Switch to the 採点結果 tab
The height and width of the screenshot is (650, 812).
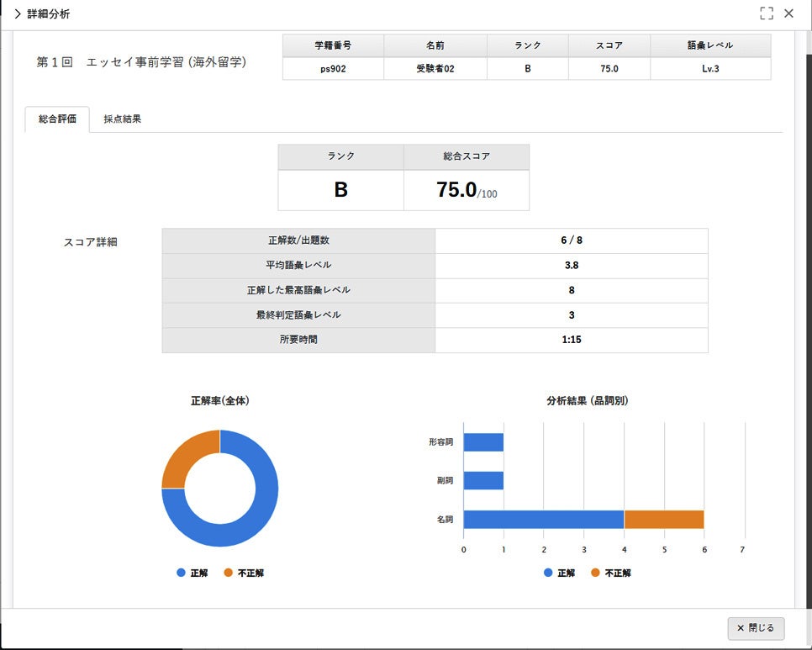(122, 119)
